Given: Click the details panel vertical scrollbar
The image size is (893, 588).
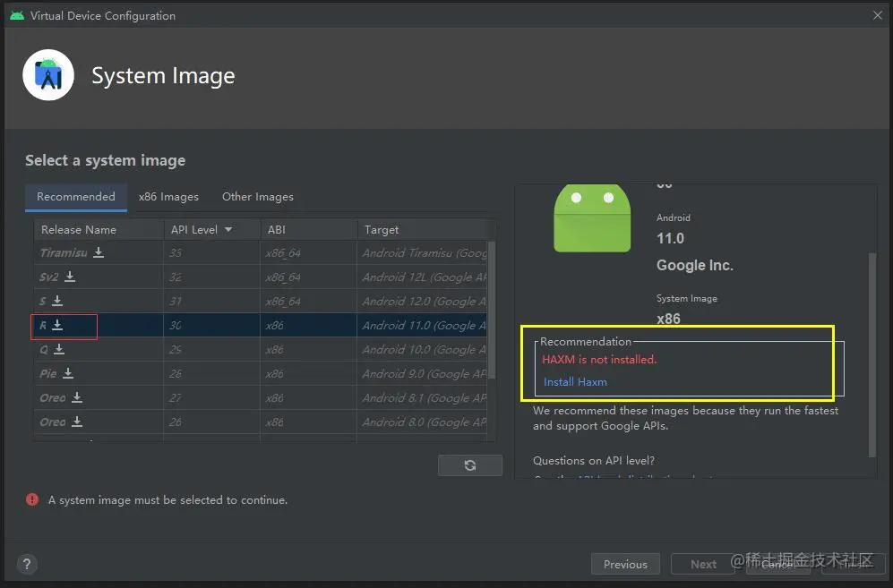Looking at the screenshot, I should click(872, 354).
